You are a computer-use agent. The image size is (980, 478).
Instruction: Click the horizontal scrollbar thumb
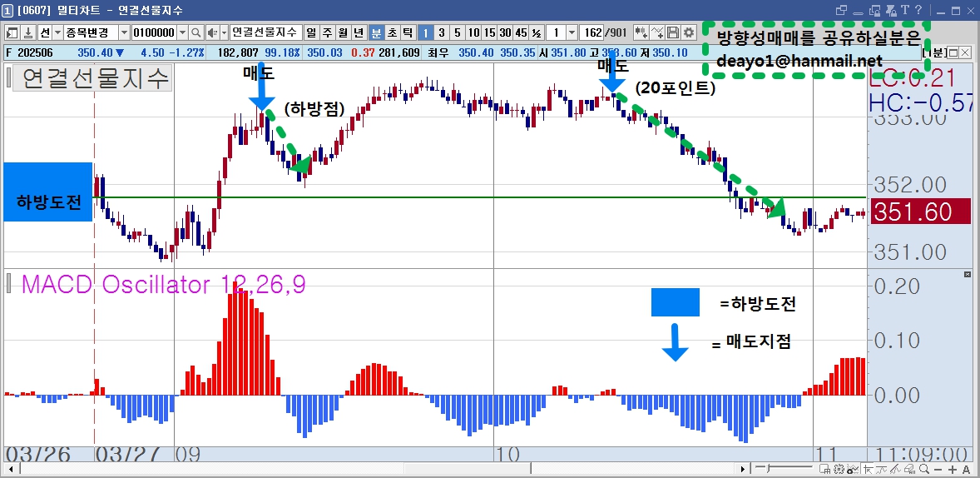(468, 469)
